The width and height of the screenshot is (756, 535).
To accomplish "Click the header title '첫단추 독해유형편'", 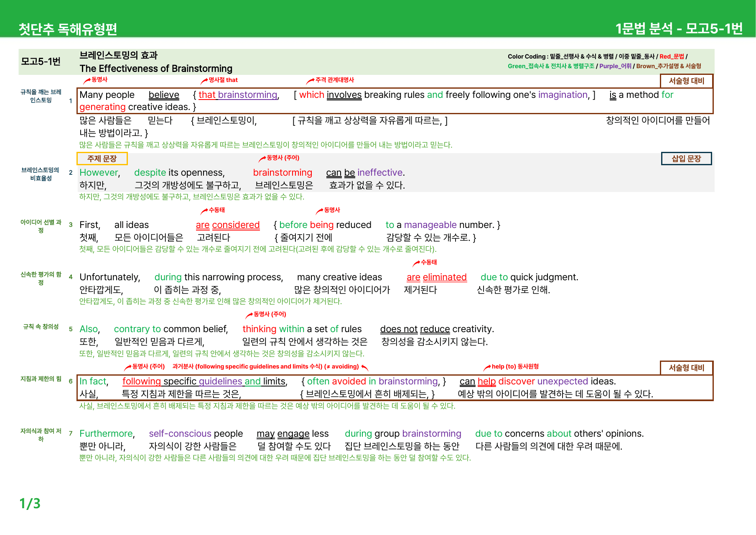I will (68, 29).
